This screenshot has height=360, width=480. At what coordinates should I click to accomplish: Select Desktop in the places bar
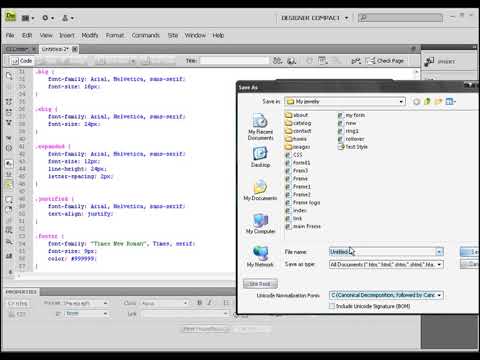tap(260, 157)
